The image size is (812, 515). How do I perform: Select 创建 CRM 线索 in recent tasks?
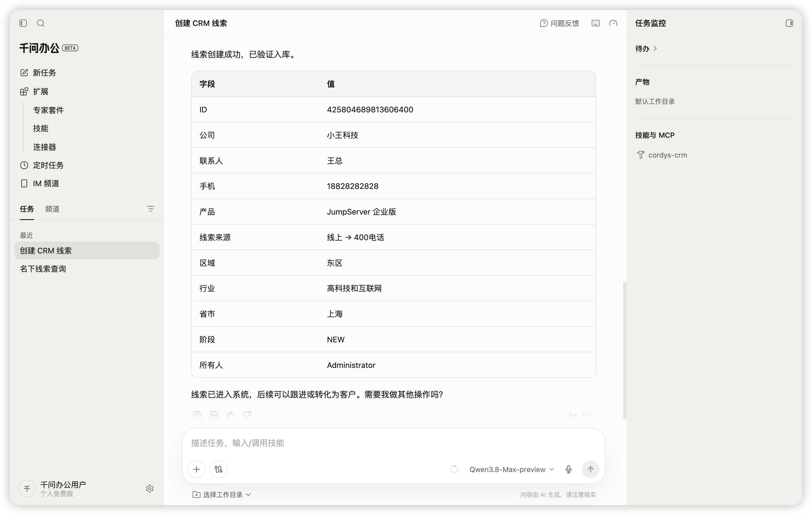87,250
